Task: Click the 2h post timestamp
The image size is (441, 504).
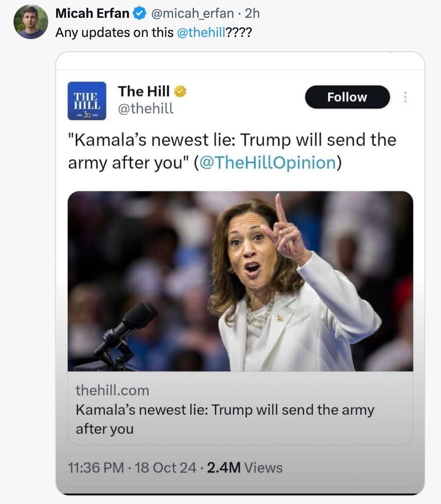Action: tap(252, 14)
